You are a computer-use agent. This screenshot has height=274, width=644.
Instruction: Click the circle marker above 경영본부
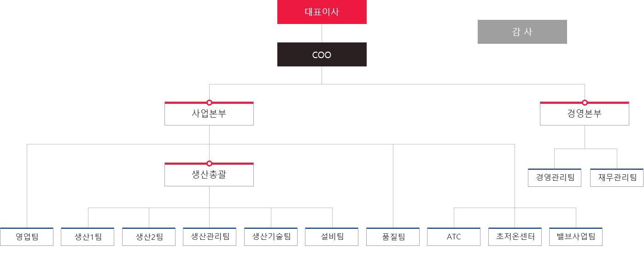[585, 102]
